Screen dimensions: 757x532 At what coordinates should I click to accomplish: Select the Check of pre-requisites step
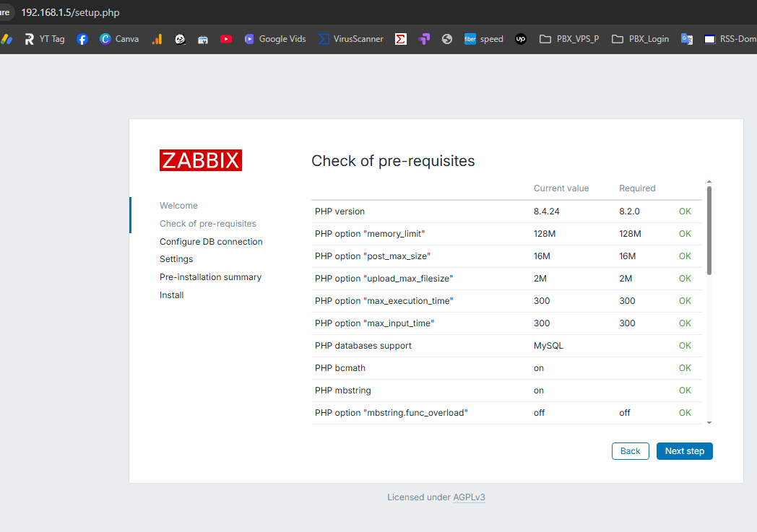[x=208, y=224]
